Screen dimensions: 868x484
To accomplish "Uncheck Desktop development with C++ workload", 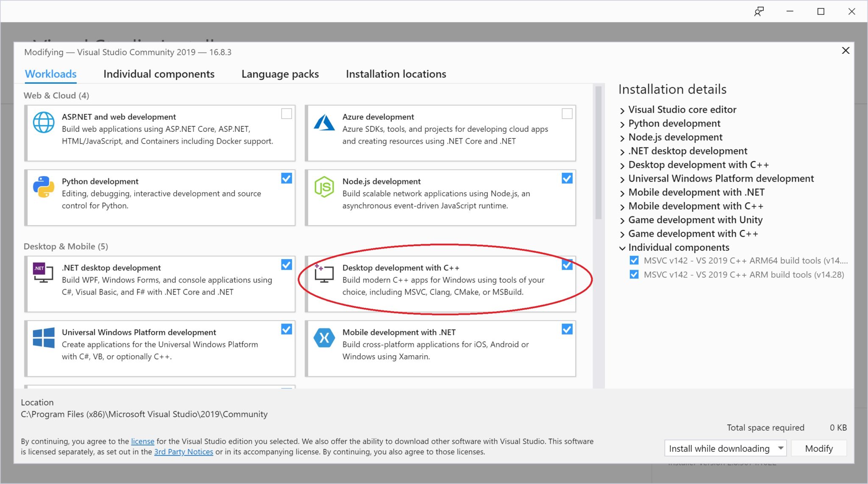I will [x=567, y=265].
